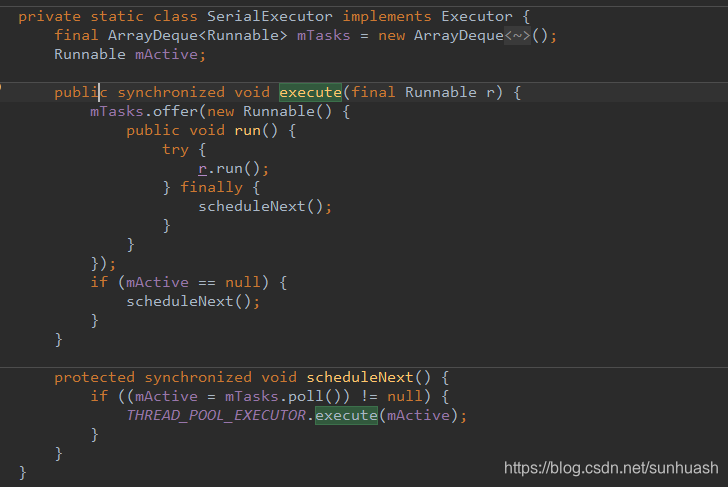Screen dimensions: 728x487
Task: Click synchronized in the public execute declaration
Action: [171, 92]
